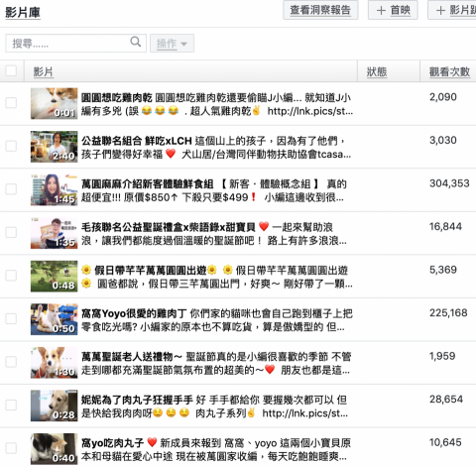Screen dimensions: 476x467
Task: Open the 1:30 corgi video thumbnail
Action: click(54, 363)
